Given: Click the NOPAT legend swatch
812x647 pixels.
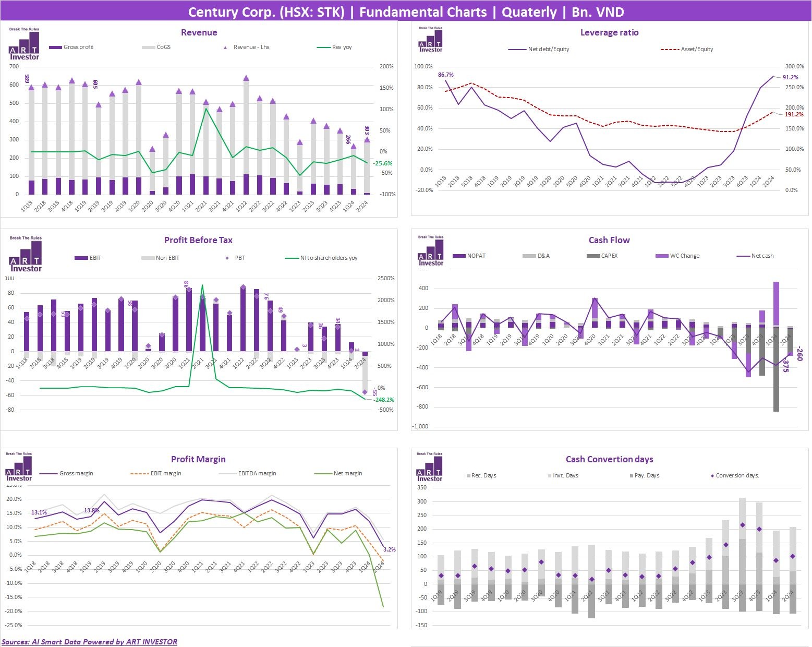Looking at the screenshot, I should tap(459, 256).
